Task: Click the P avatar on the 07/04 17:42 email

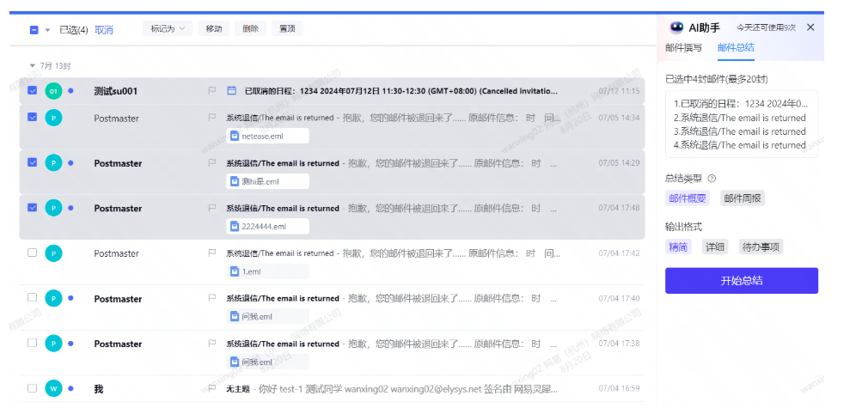Action: 53,253
